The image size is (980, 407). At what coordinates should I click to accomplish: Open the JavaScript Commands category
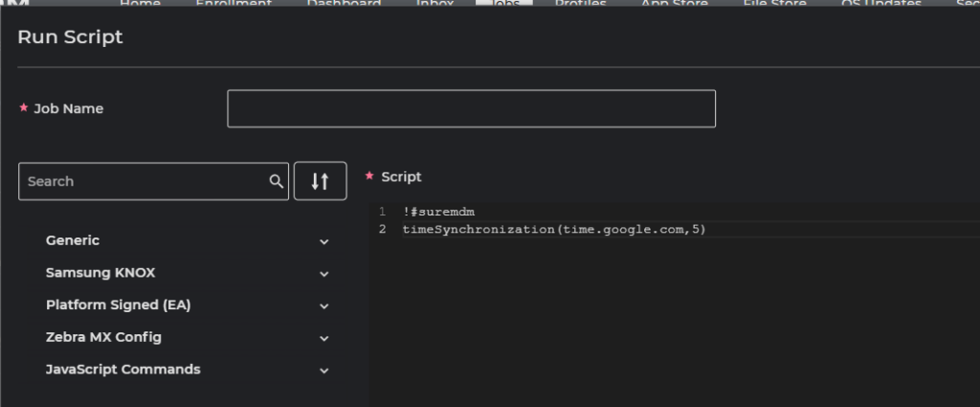pyautogui.click(x=122, y=370)
